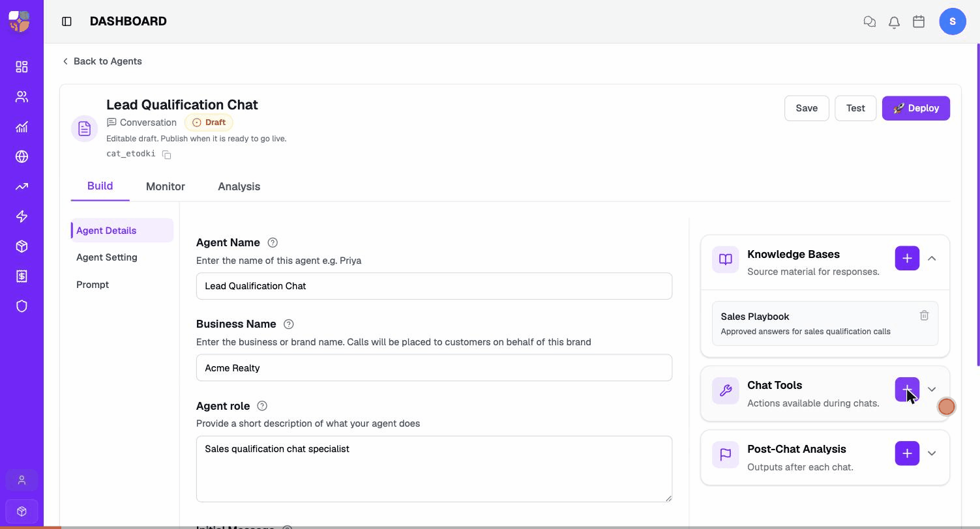Open the trending arrow sidebar icon
The height and width of the screenshot is (529, 980).
22,186
